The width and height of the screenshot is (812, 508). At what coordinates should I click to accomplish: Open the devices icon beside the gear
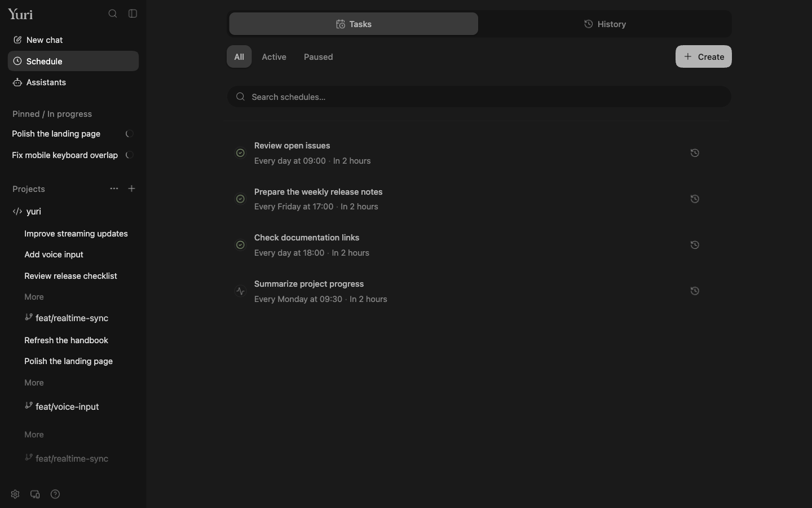pos(35,494)
